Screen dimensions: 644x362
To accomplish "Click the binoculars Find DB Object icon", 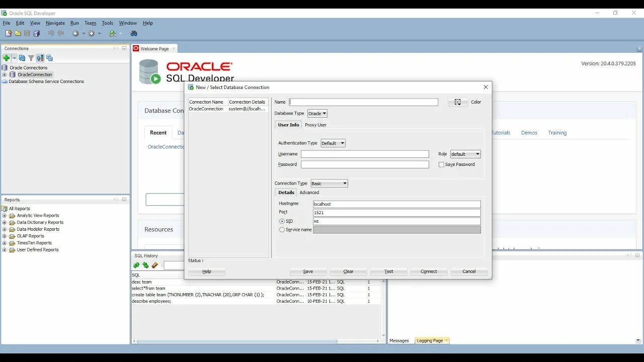I will click(134, 33).
